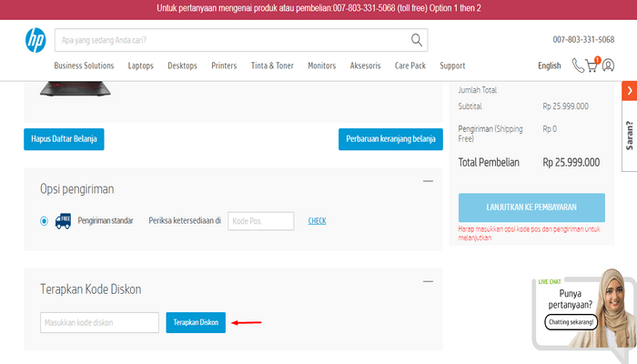Click Lanjutkan ke Pembayaran button
This screenshot has height=364, width=637.
531,207
